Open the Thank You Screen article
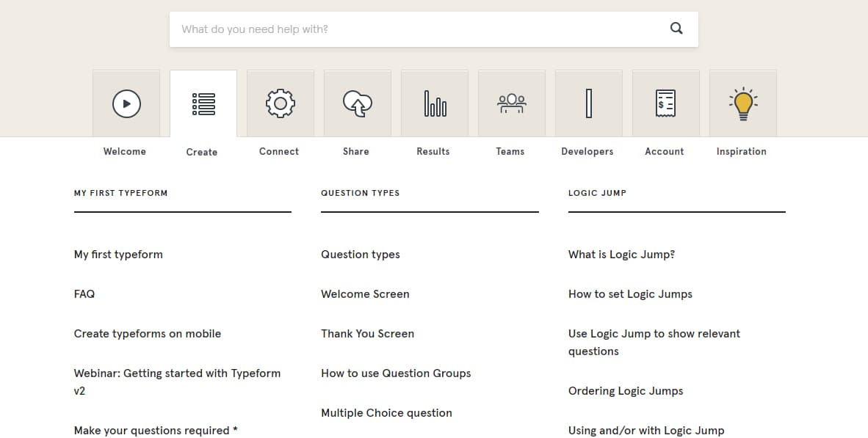Image resolution: width=868 pixels, height=438 pixels. click(x=367, y=333)
